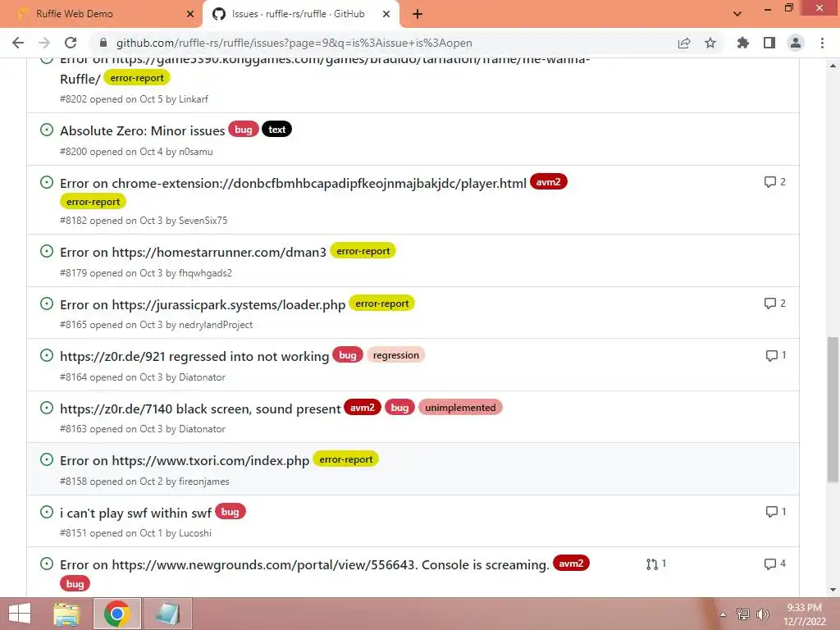Open the Windows Start menu
Screen dimensions: 840x630
pyautogui.click(x=20, y=614)
